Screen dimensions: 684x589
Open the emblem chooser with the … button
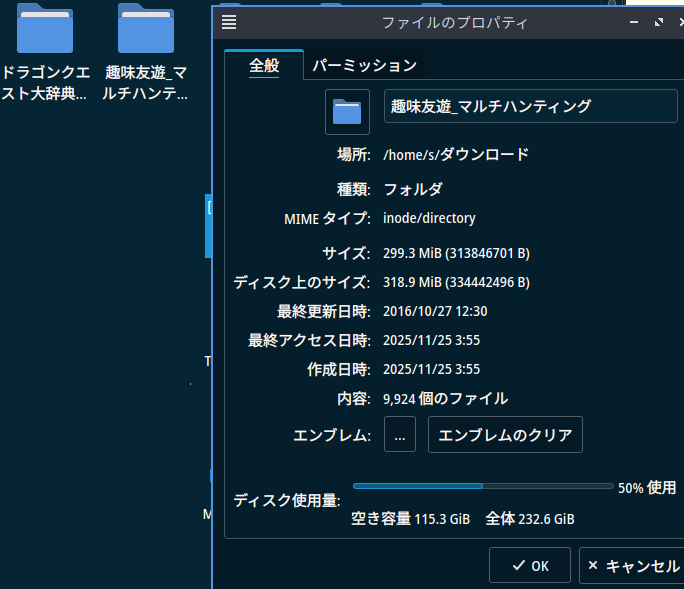click(x=400, y=435)
